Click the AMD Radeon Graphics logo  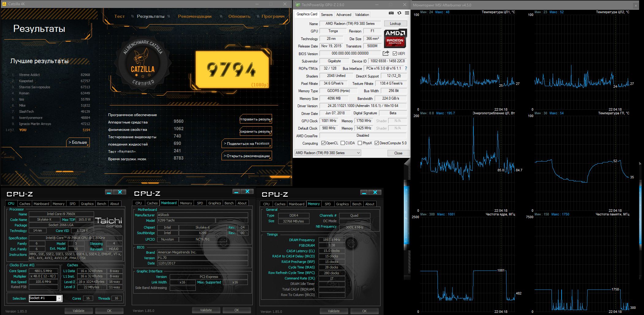coord(395,38)
